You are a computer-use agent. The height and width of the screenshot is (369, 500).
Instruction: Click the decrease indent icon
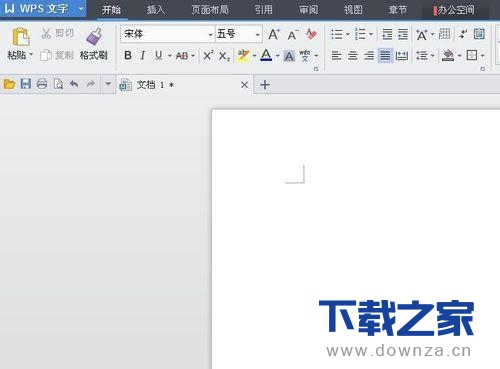[387, 34]
